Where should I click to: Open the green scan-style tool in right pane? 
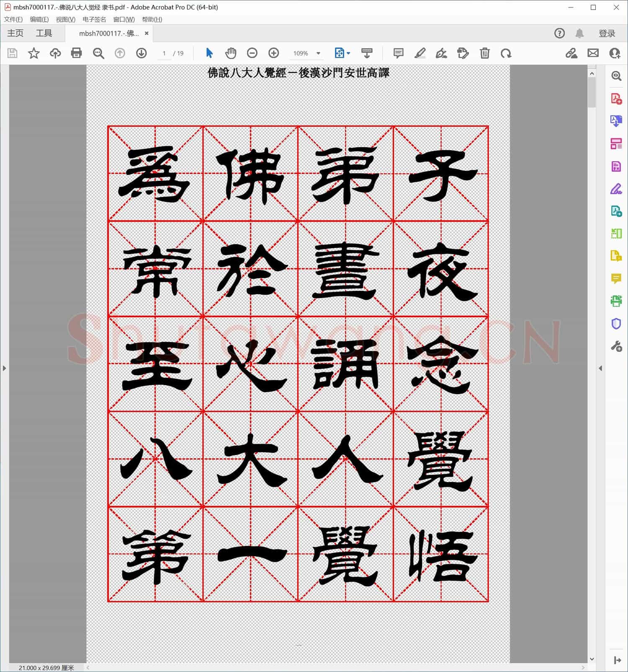(x=616, y=301)
